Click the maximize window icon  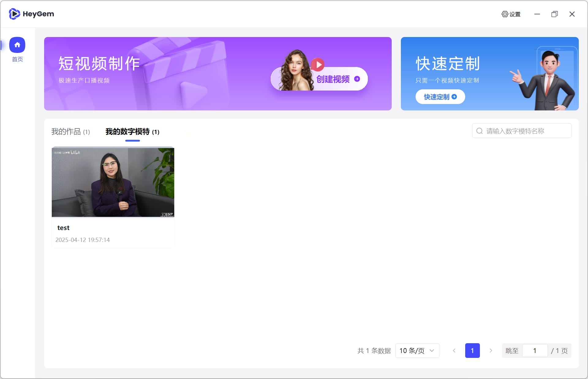point(554,14)
